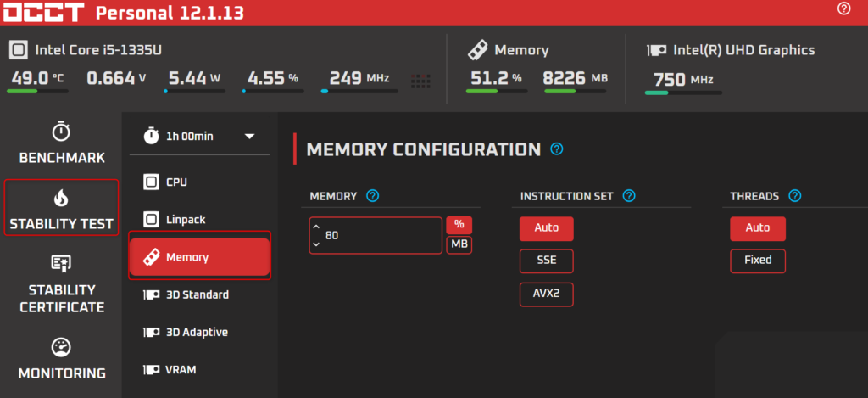Set threads to Fixed
This screenshot has width=868, height=398.
click(758, 261)
